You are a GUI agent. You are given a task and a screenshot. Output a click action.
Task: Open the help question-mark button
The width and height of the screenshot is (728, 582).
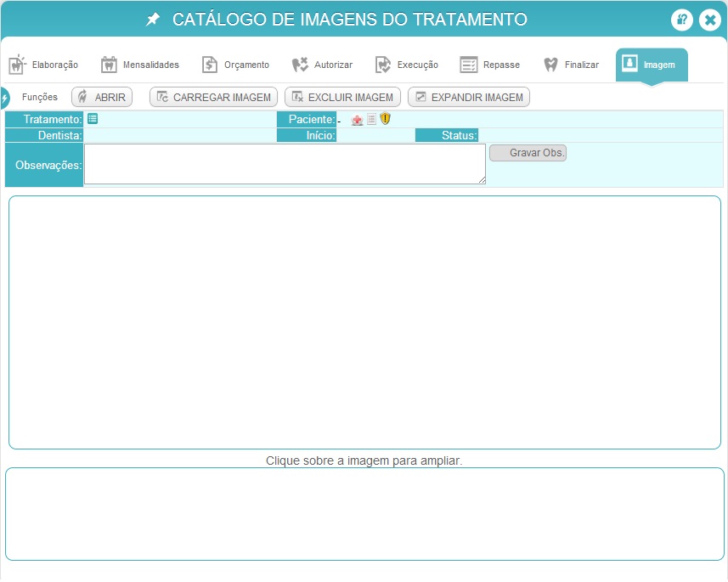[x=681, y=20]
